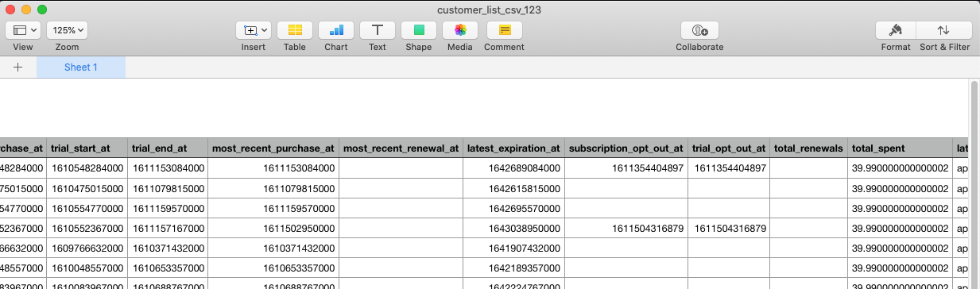Screen dimensions: 980x289
Task: Add a Text box
Action: 378,30
